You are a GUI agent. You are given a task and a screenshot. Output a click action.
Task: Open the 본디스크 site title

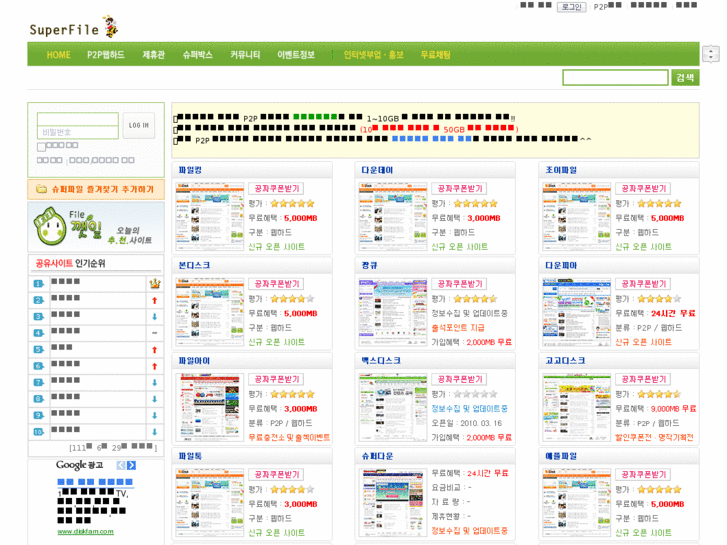click(x=194, y=265)
